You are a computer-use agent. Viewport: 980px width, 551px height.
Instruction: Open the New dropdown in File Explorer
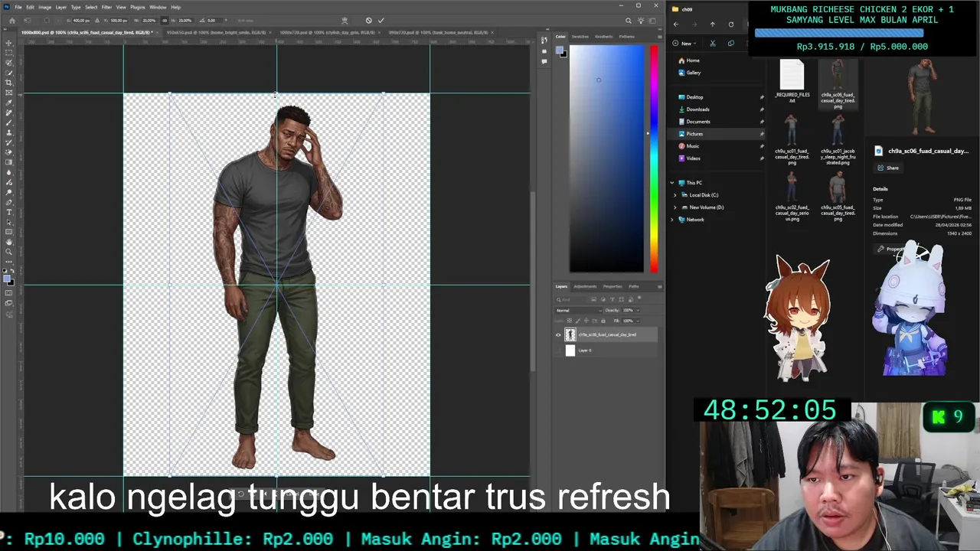(685, 43)
